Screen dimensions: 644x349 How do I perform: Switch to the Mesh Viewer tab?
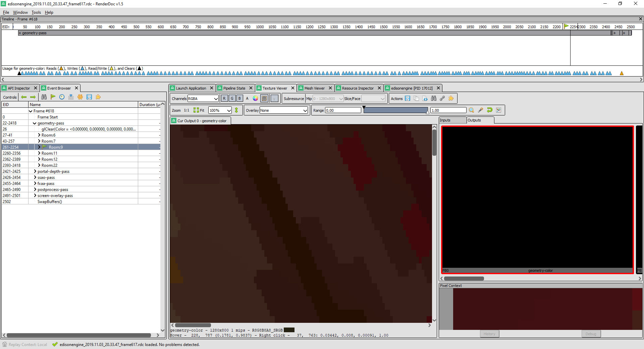(x=315, y=88)
